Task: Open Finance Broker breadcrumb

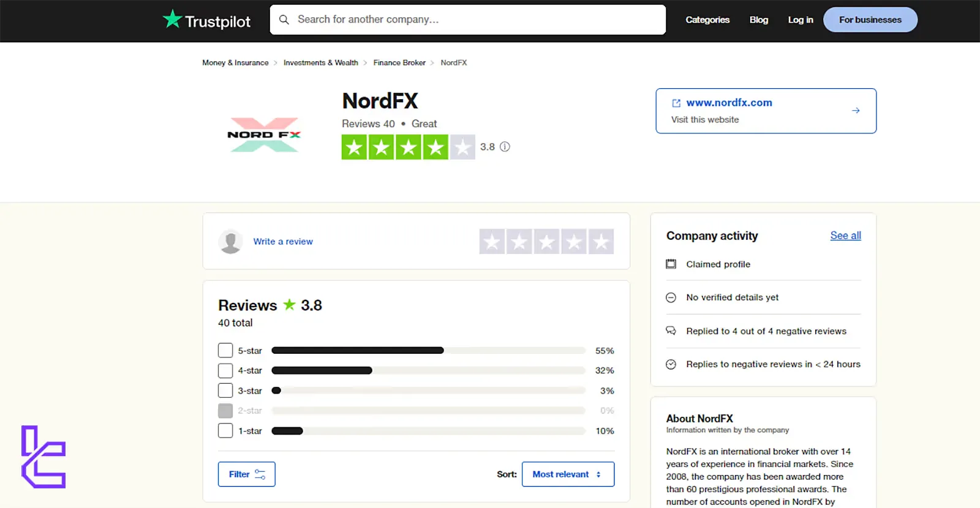Action: click(x=399, y=62)
